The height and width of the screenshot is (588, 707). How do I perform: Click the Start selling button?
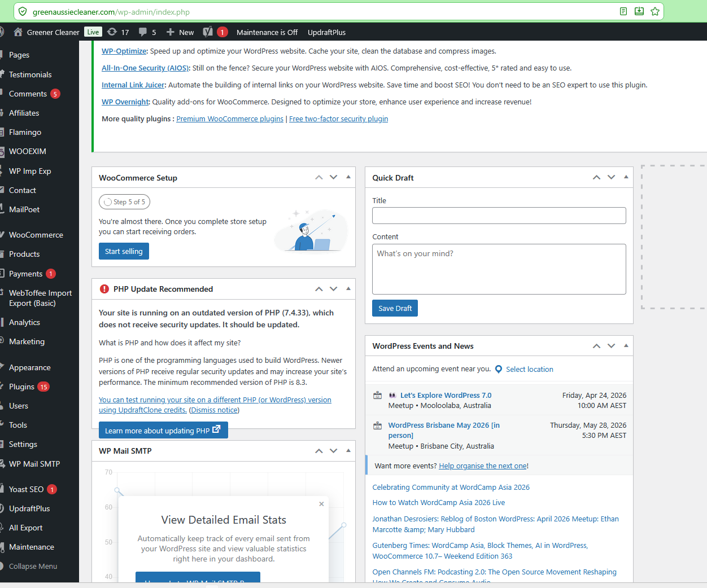[x=124, y=251]
